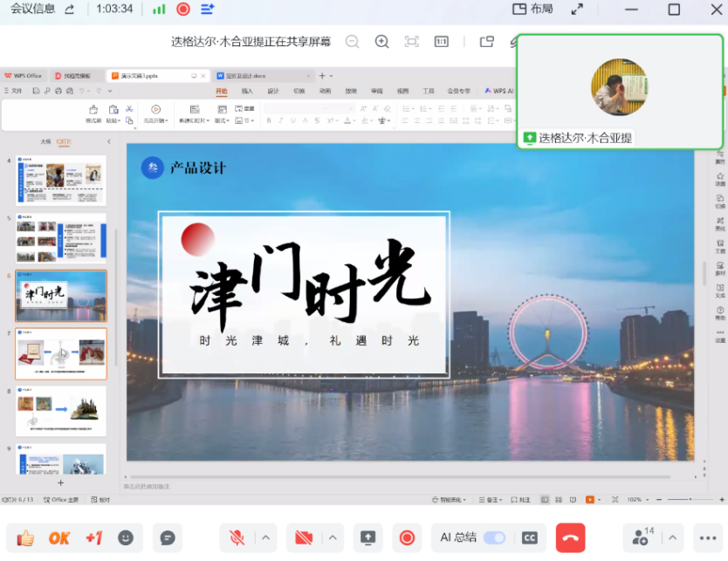Zoom in on the shared screen
728x561 pixels.
tap(381, 41)
